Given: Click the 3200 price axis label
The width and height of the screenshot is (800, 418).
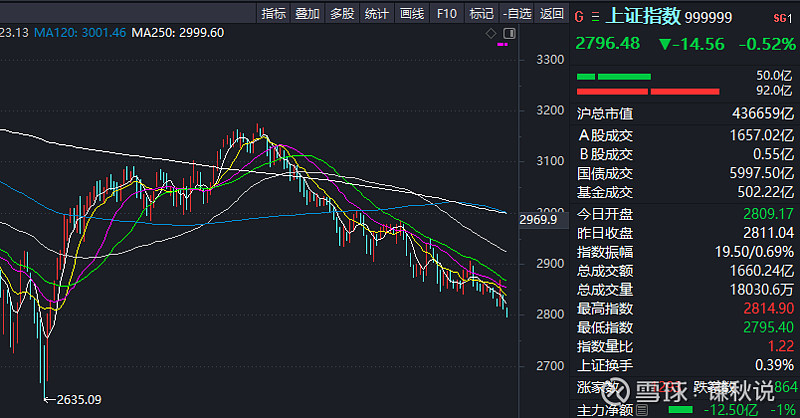Looking at the screenshot, I should point(550,111).
